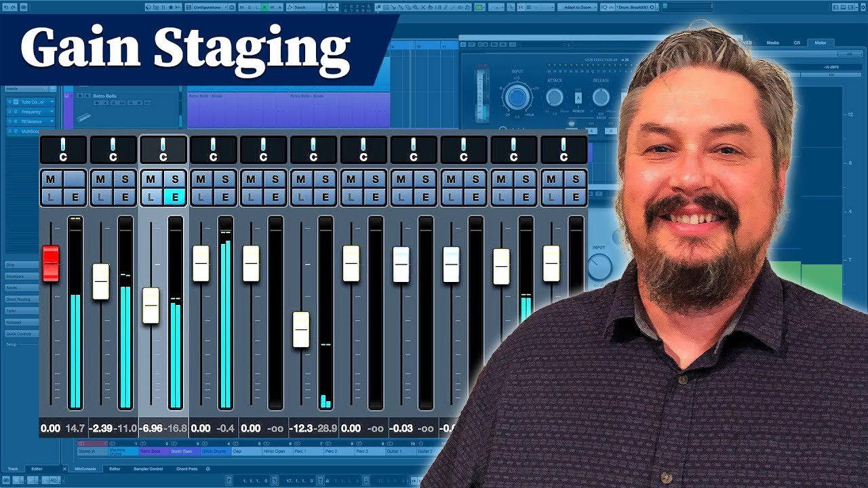
Task: Switch to the Chord Pads tab
Action: [187, 469]
